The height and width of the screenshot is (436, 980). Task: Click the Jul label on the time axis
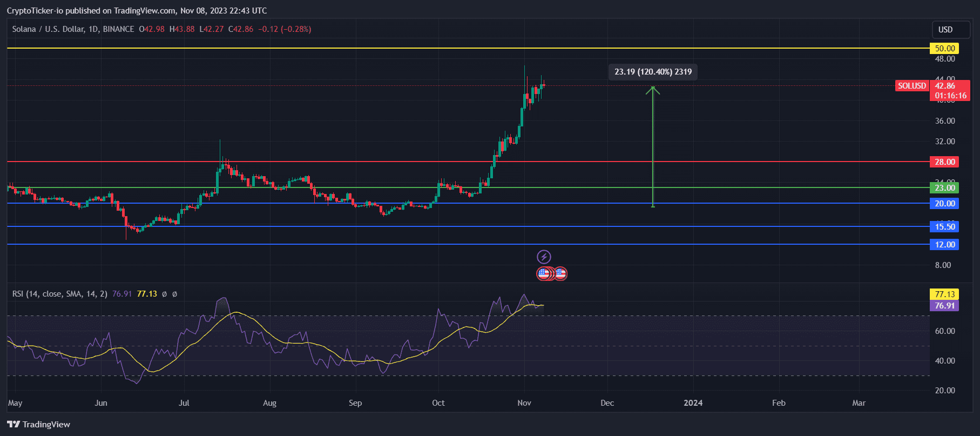(x=184, y=403)
